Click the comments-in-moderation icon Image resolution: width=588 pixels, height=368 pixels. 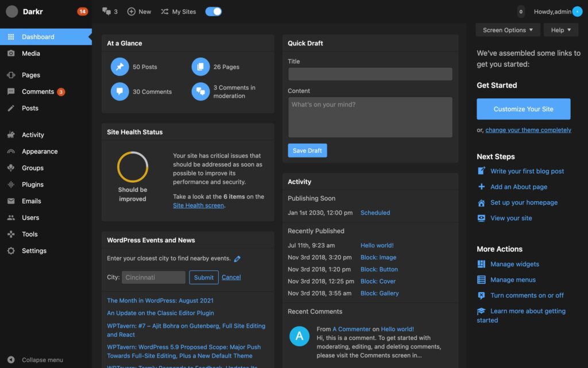tap(200, 91)
